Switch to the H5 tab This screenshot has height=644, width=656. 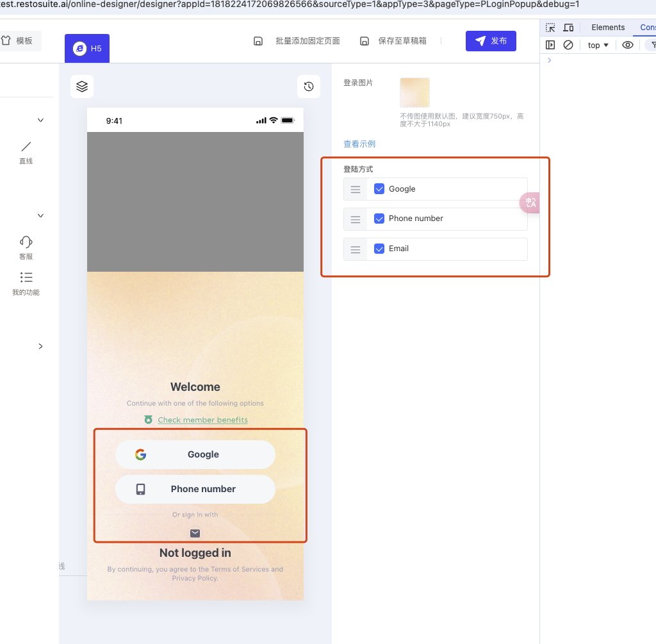click(87, 49)
